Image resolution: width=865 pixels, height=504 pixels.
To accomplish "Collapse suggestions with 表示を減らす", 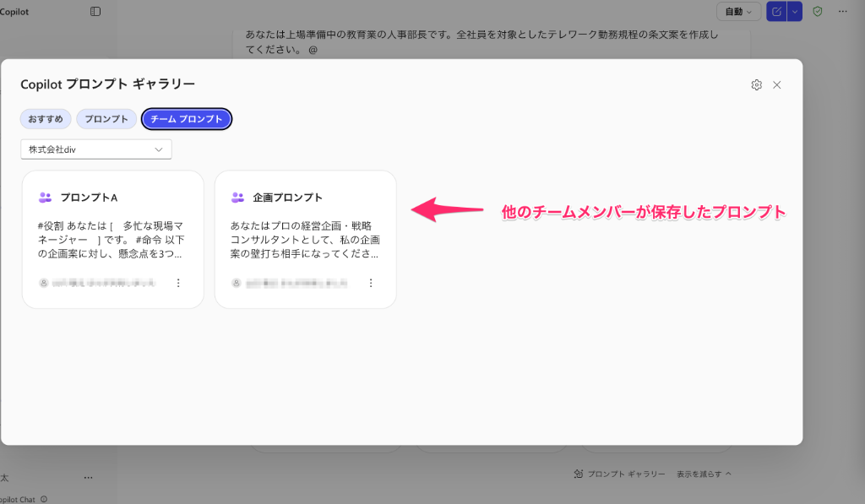I will click(704, 474).
